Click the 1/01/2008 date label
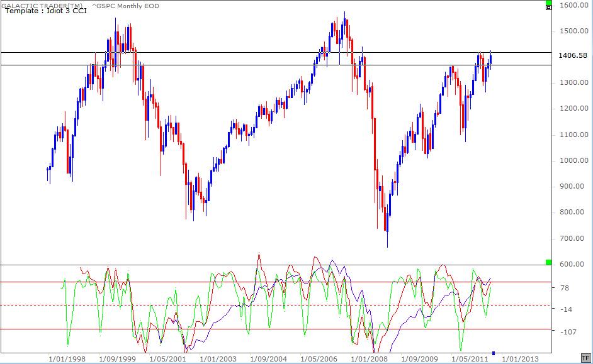Viewport: 593px width, 364px height. coord(369,359)
